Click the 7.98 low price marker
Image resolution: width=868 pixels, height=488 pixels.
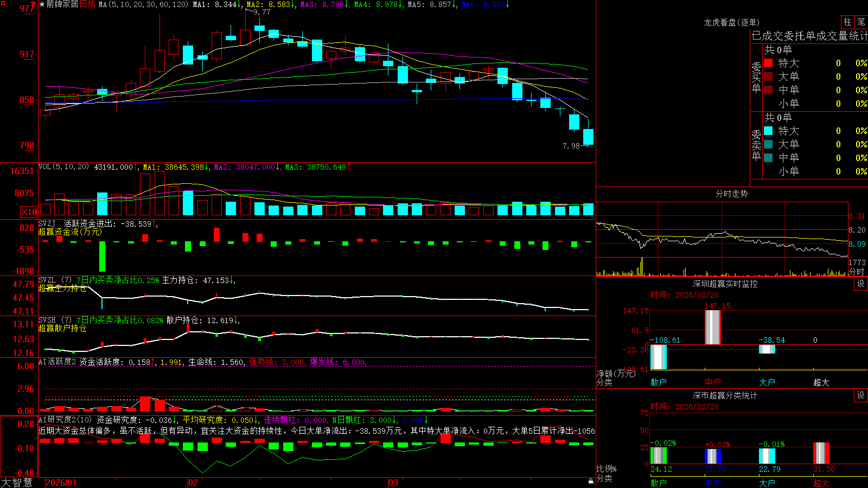coord(571,146)
